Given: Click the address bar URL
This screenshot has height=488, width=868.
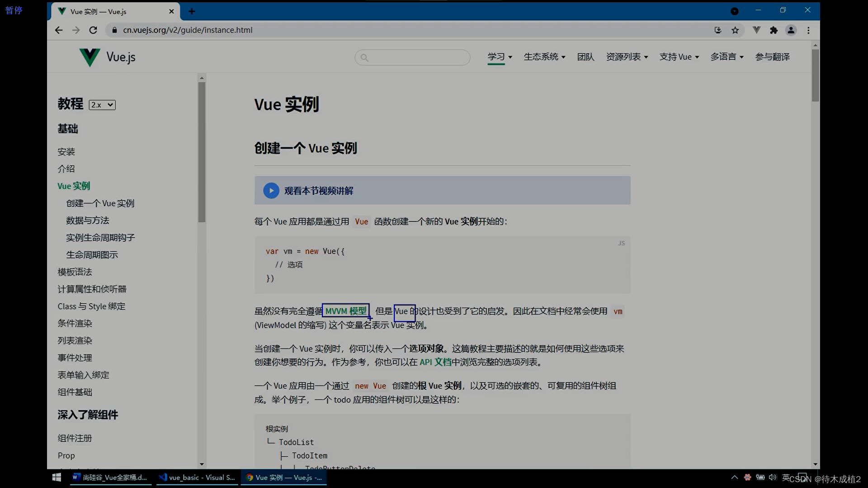Looking at the screenshot, I should coord(188,30).
